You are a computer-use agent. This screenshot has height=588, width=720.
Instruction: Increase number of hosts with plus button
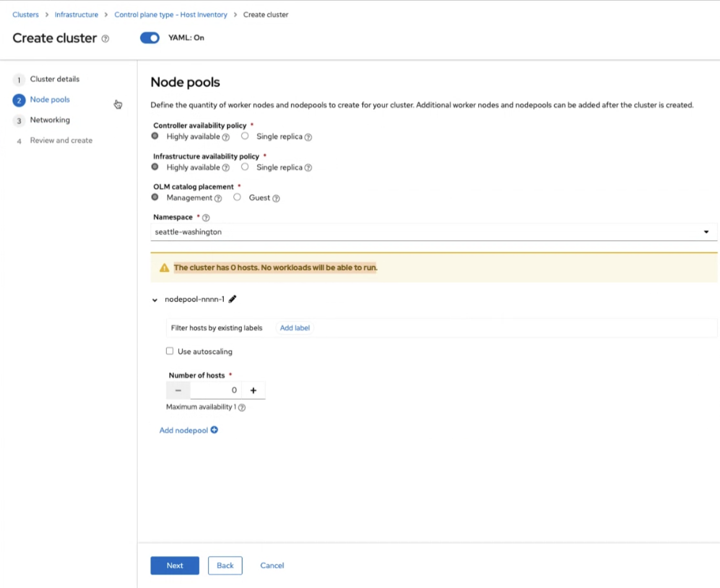pos(253,390)
